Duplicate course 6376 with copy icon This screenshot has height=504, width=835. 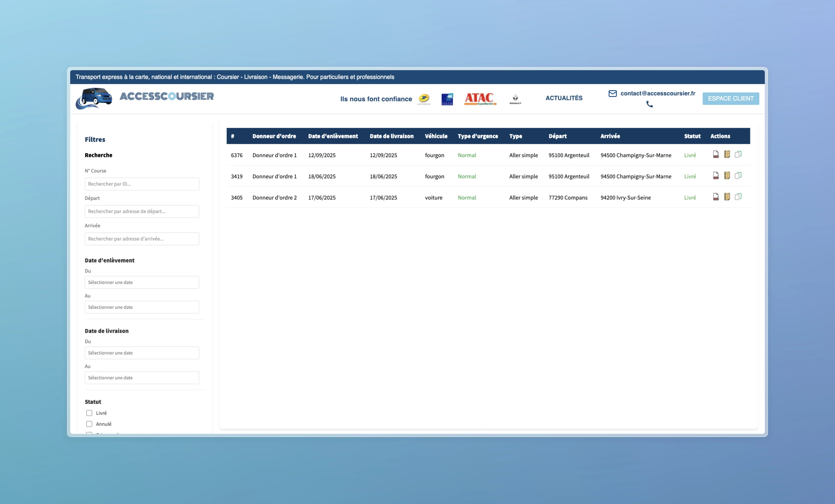click(738, 154)
